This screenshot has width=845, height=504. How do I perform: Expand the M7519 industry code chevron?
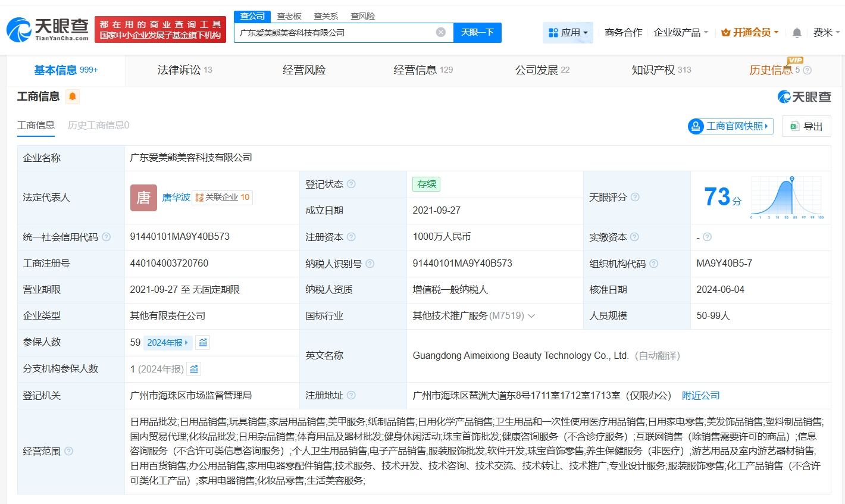tap(531, 316)
